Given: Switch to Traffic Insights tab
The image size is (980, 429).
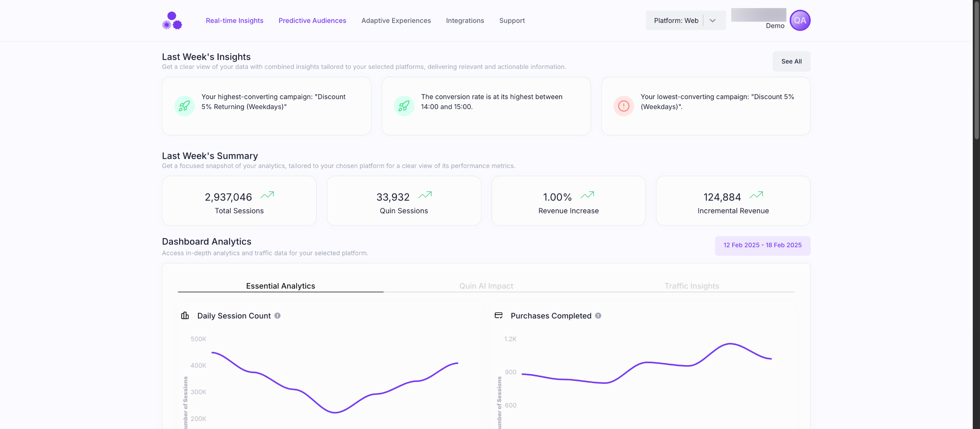Looking at the screenshot, I should [x=692, y=286].
